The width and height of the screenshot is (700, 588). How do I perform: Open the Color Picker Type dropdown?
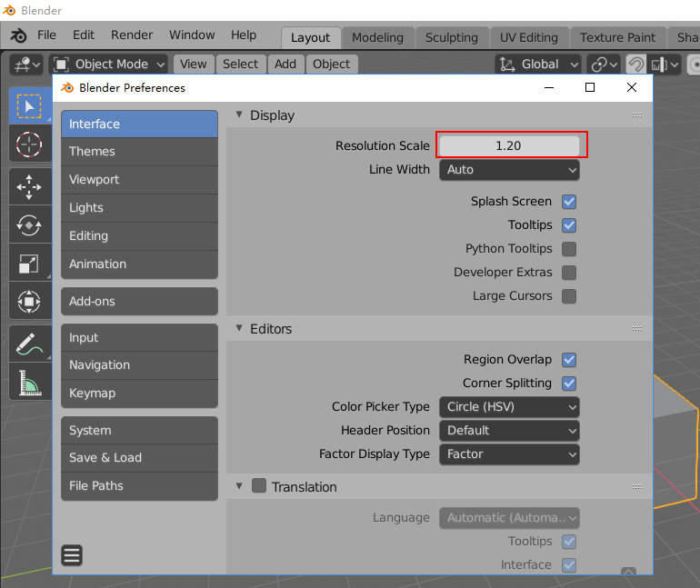pos(509,407)
